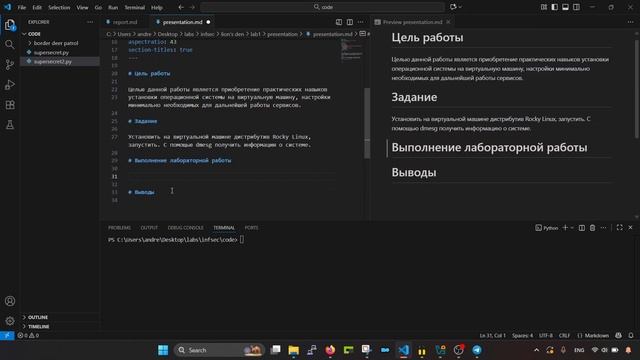Image resolution: width=640 pixels, height=360 pixels.
Task: Open the View menu
Action: click(x=82, y=7)
